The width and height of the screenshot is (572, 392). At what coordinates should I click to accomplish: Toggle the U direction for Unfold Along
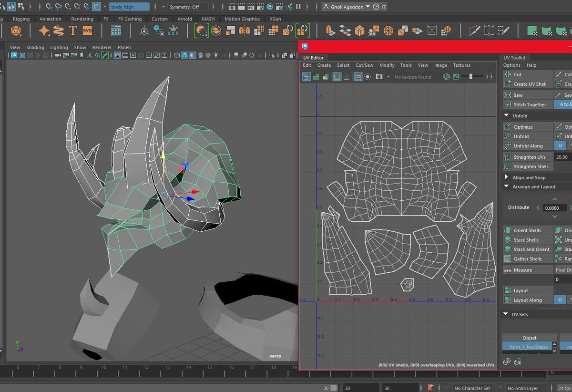(x=559, y=146)
